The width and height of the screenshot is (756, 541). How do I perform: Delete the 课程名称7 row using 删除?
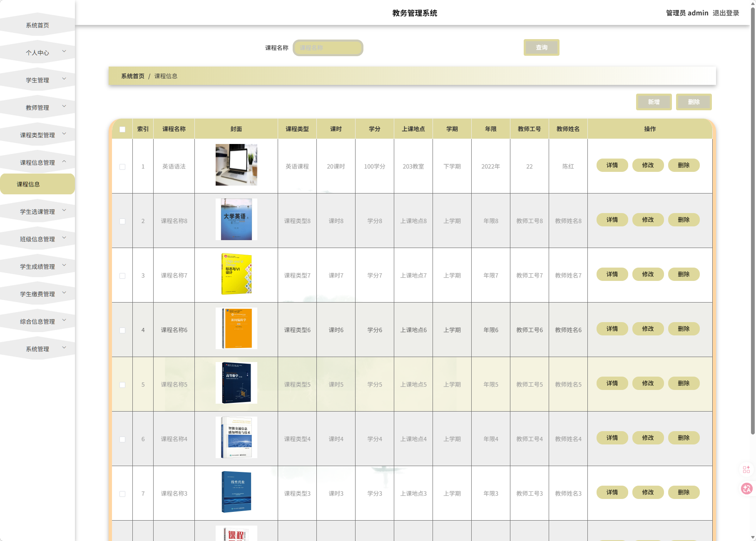(x=684, y=274)
